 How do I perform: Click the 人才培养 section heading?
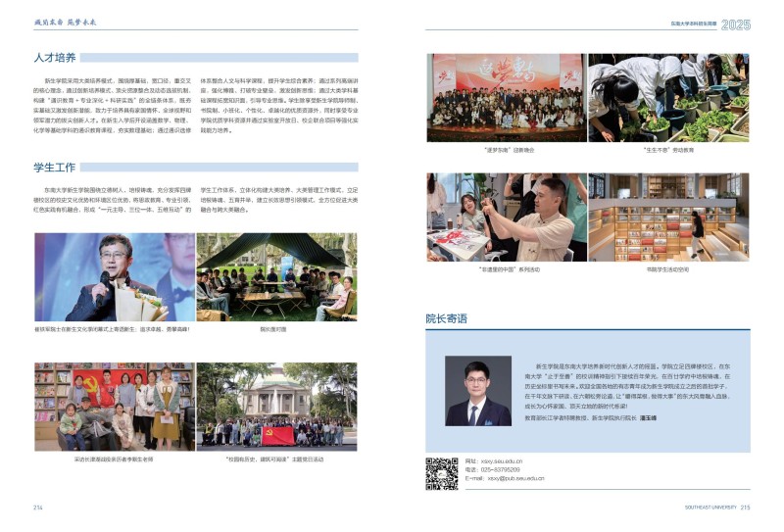coord(57,58)
